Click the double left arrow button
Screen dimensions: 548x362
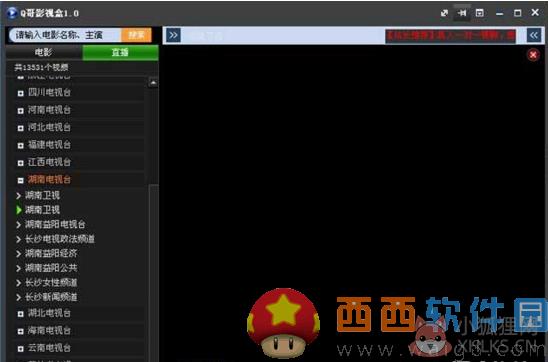(x=534, y=35)
